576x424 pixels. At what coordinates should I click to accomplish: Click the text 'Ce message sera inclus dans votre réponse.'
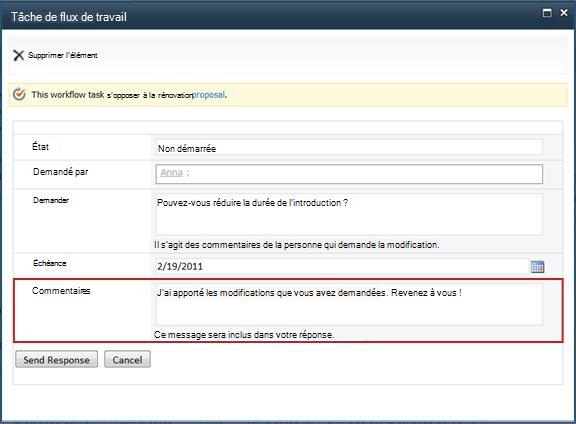244,335
